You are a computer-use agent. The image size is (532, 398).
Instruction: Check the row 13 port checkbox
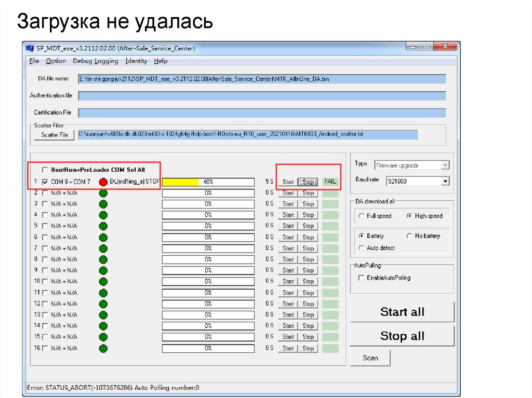tap(45, 314)
